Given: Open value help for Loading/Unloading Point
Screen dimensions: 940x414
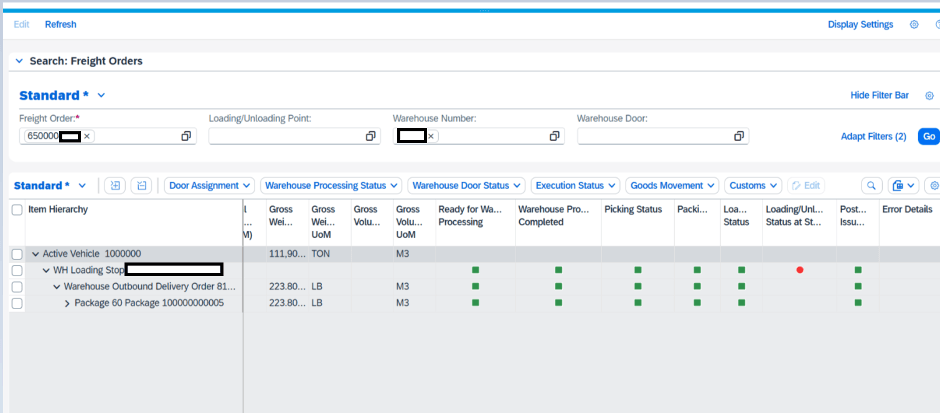Looking at the screenshot, I should pos(370,136).
